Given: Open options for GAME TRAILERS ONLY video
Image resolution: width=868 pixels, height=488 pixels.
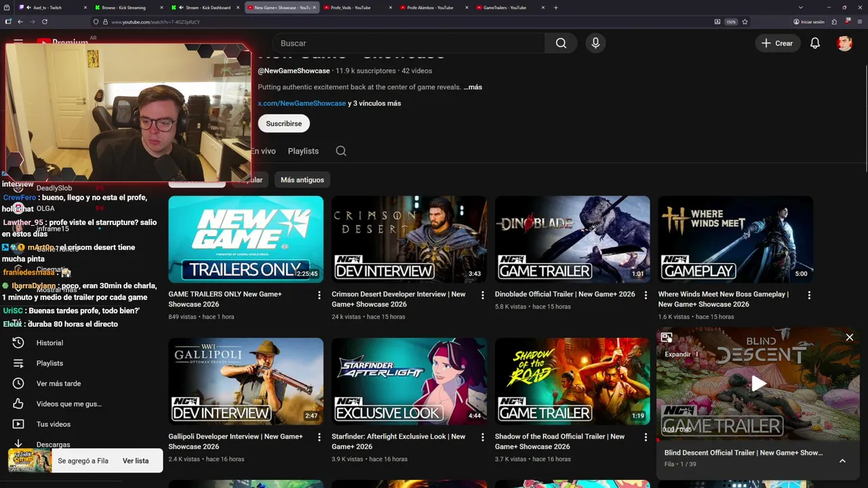Looking at the screenshot, I should coord(319,296).
